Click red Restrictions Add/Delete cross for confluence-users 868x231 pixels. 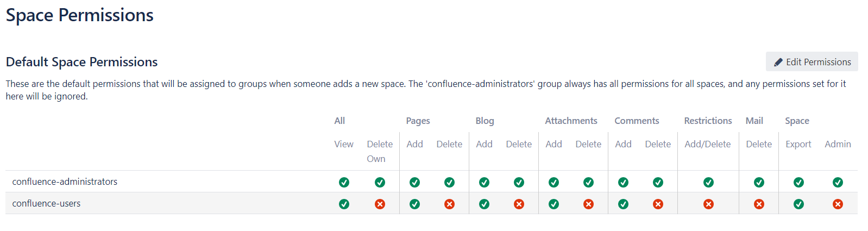[708, 204]
